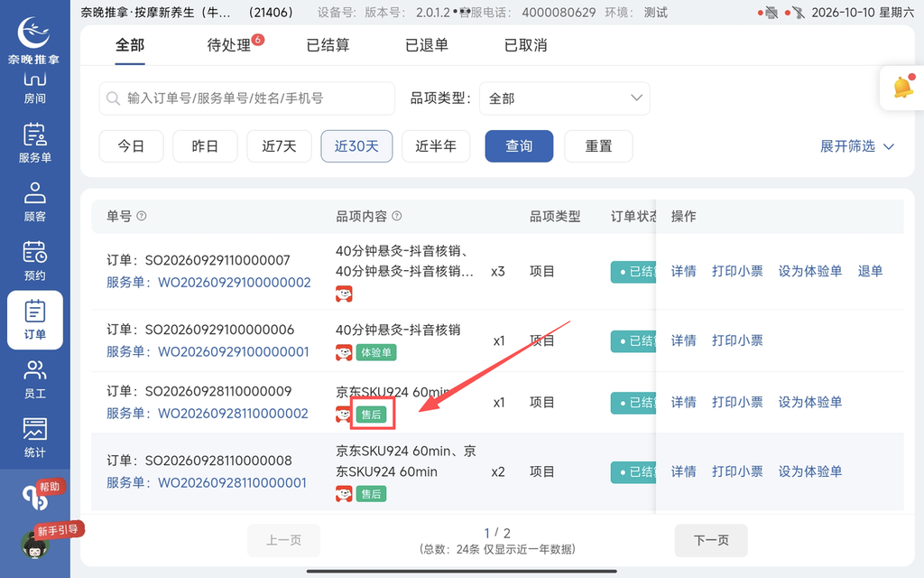Click the 售后 tag in order SO20260928110000008

(371, 494)
